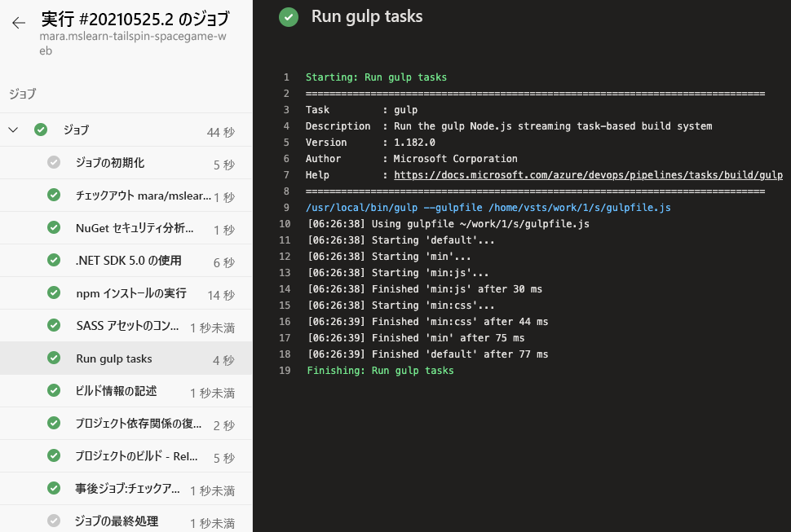Click the success icon beside プロジェクトのビルド - Rel...
Viewport: 791px width, 532px height.
click(x=54, y=455)
